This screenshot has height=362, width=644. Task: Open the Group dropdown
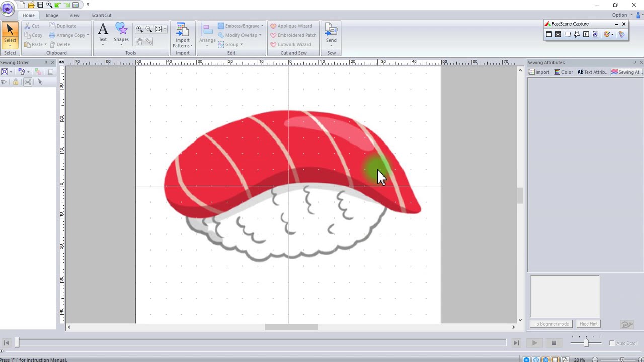(230, 44)
